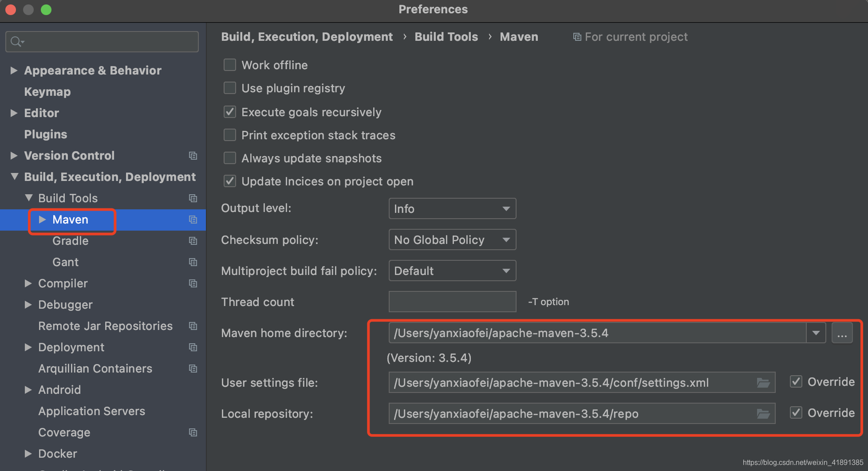
Task: Expand the Debugger node arrow
Action: point(28,305)
